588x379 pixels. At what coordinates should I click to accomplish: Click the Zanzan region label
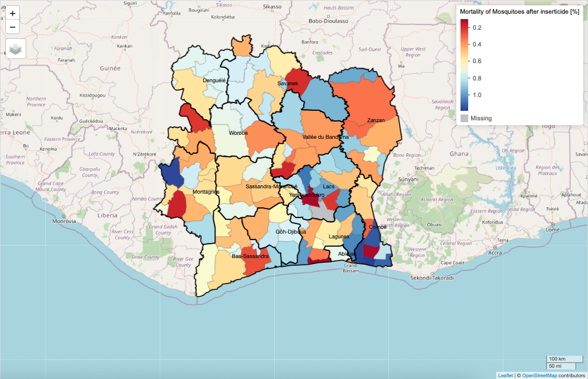pyautogui.click(x=376, y=120)
